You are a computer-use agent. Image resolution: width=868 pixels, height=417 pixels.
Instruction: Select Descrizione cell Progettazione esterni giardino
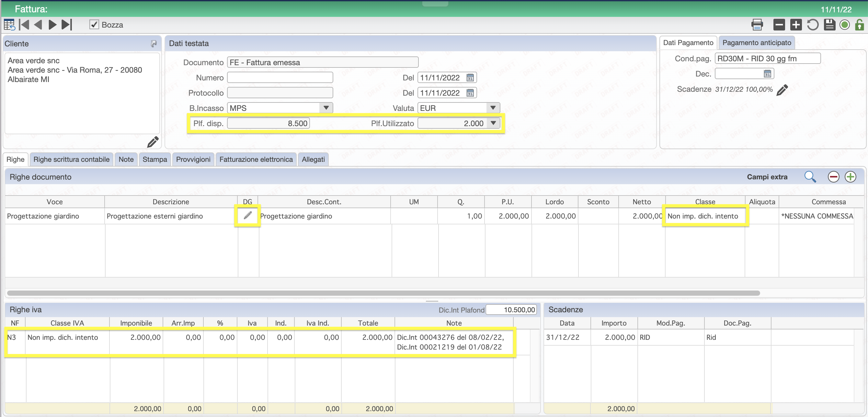pyautogui.click(x=171, y=216)
